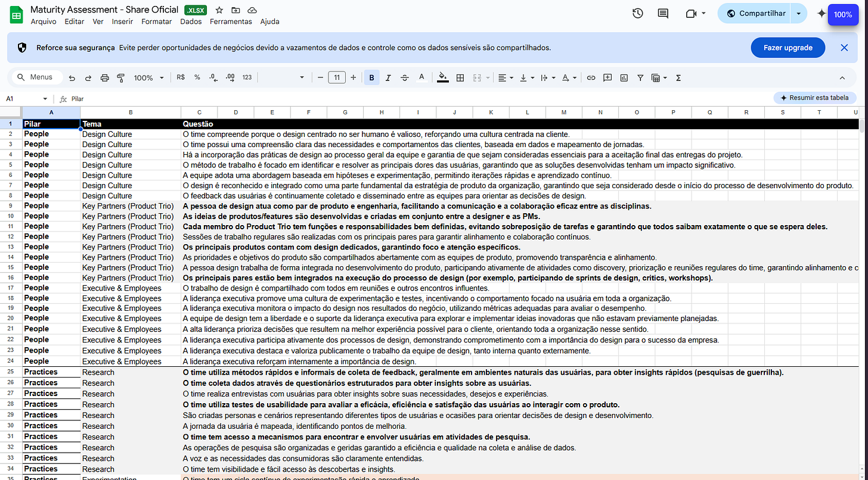868x480 pixels.
Task: Open version history clock icon
Action: (638, 13)
